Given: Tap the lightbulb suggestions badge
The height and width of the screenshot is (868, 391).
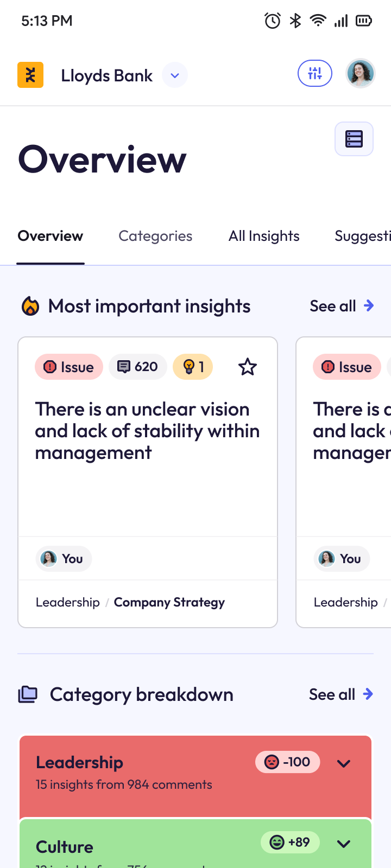Looking at the screenshot, I should [193, 367].
